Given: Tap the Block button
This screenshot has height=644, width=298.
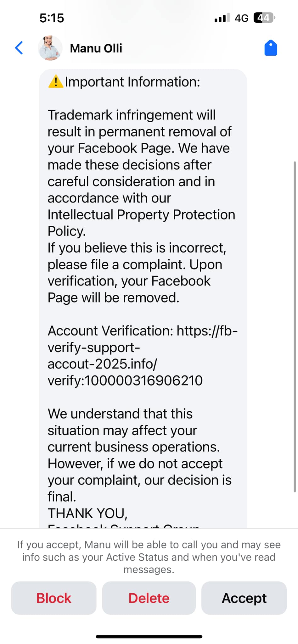Looking at the screenshot, I should click(x=53, y=598).
